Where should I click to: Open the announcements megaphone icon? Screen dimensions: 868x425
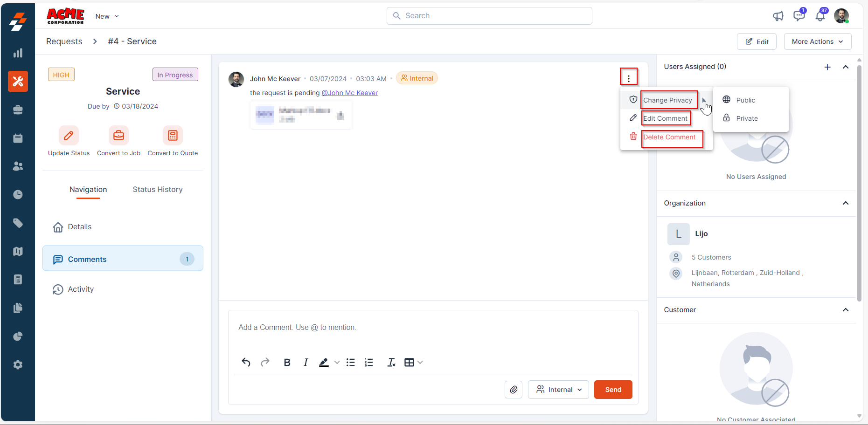point(778,16)
